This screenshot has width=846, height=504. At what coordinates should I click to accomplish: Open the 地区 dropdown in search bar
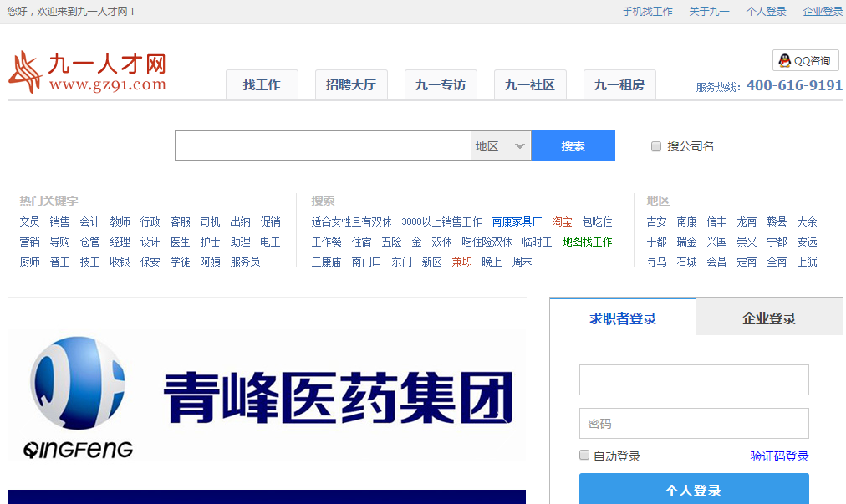click(501, 146)
